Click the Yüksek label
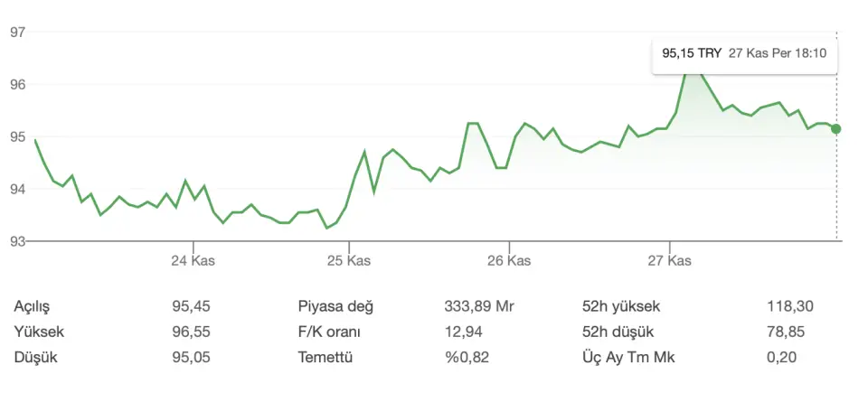The height and width of the screenshot is (393, 868). click(x=40, y=332)
